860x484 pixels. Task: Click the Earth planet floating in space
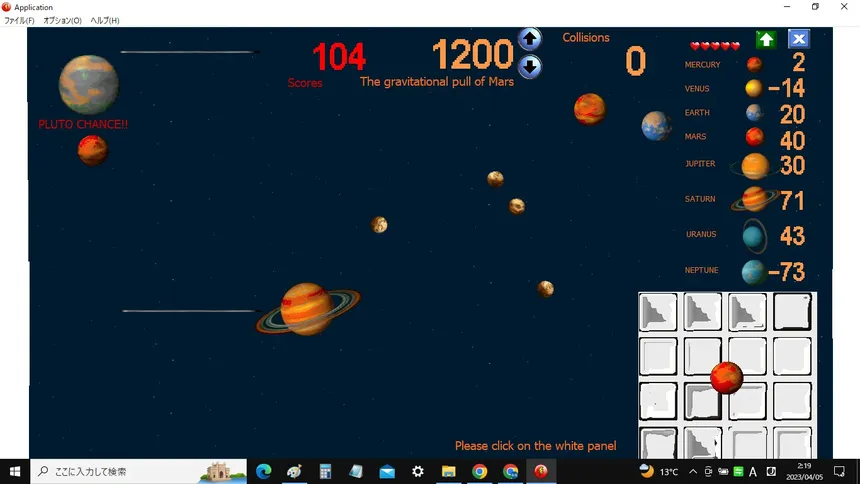click(x=657, y=126)
